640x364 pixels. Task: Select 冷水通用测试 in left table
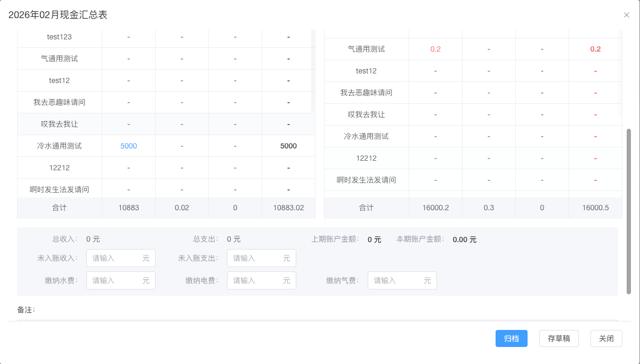click(x=166, y=146)
